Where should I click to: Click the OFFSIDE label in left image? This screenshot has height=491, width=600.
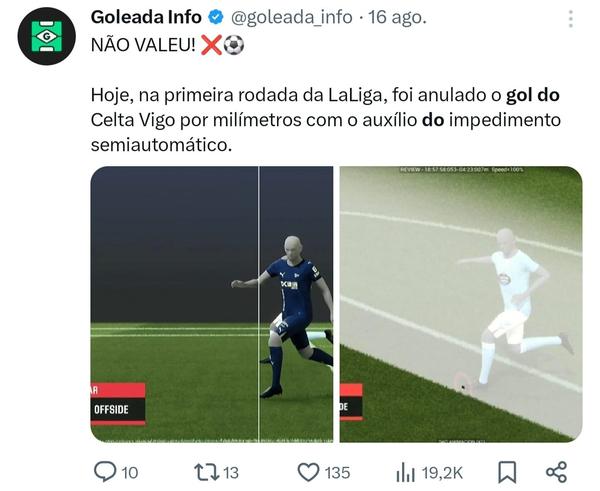111,409
